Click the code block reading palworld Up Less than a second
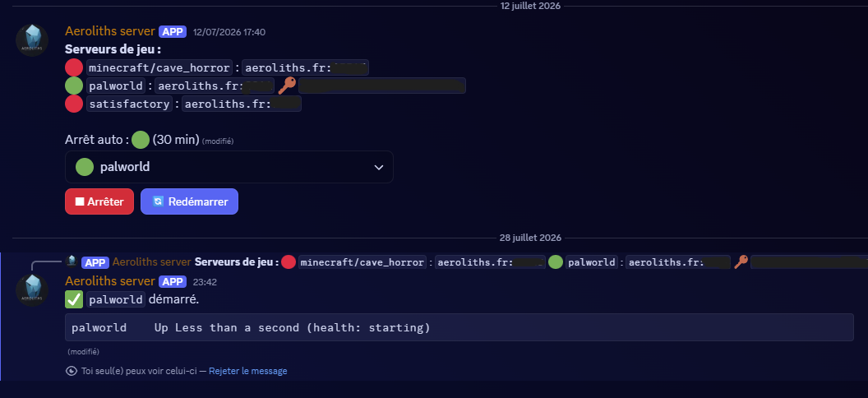868x398 pixels. pyautogui.click(x=459, y=328)
